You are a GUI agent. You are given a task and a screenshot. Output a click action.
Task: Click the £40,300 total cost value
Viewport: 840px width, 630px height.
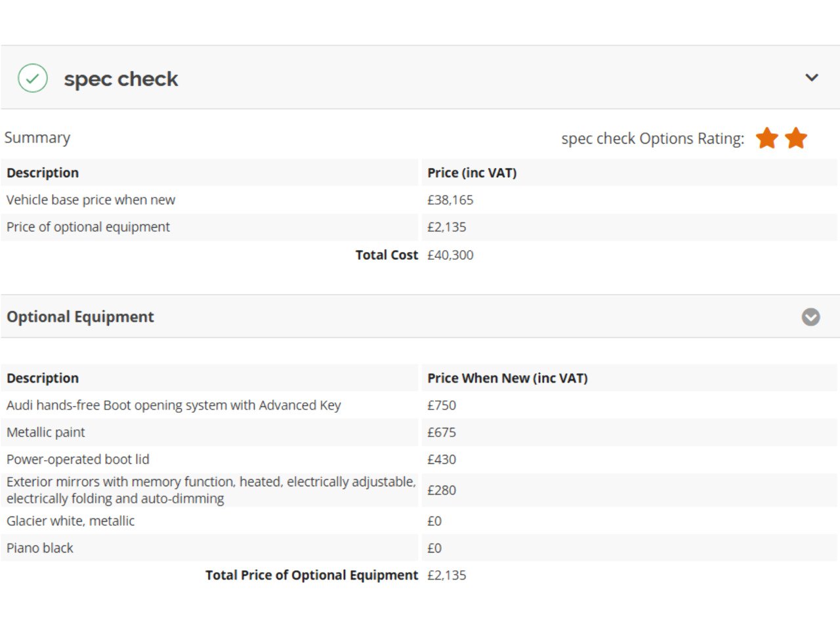pyautogui.click(x=450, y=255)
